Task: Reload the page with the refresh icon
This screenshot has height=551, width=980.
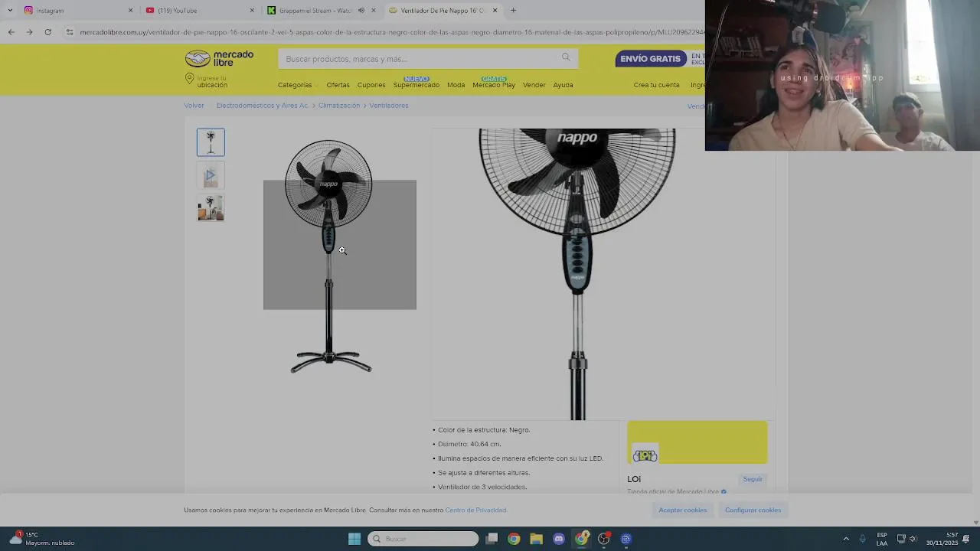Action: pyautogui.click(x=47, y=32)
